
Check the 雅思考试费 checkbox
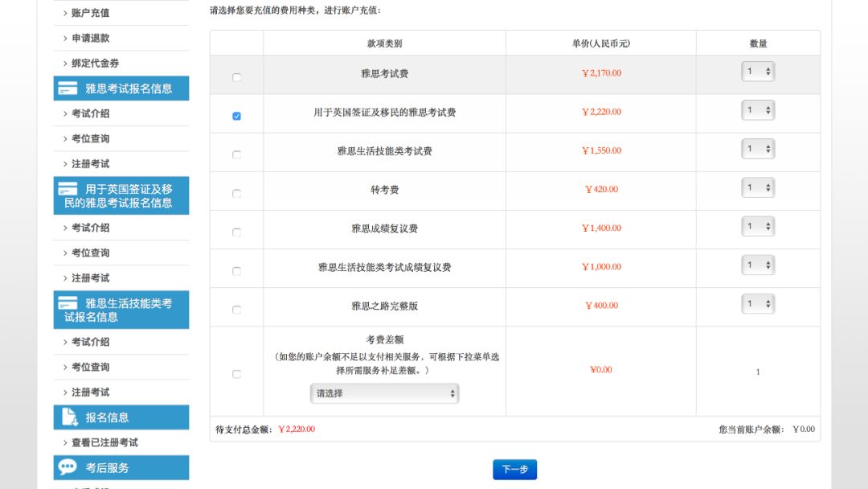236,76
